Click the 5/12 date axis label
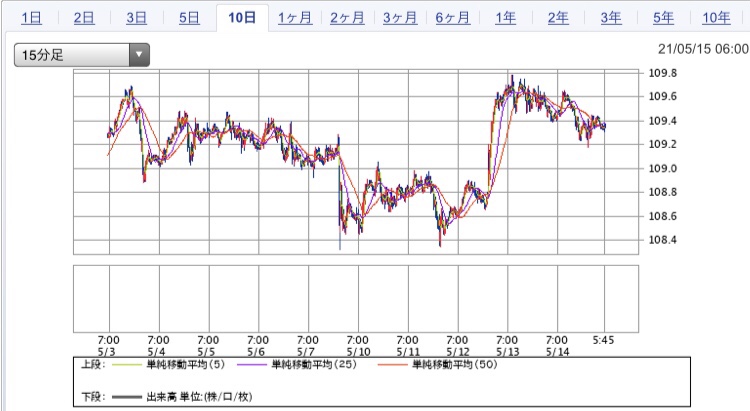The height and width of the screenshot is (411, 750). click(458, 352)
